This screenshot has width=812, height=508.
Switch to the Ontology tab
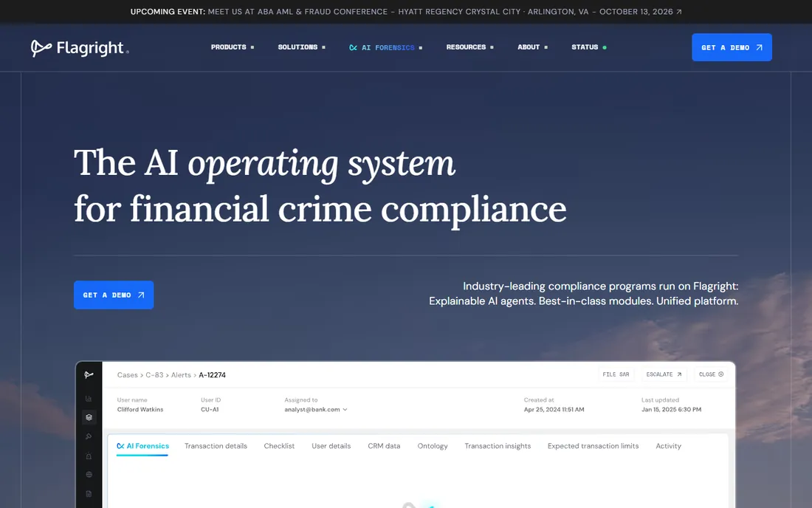click(433, 446)
